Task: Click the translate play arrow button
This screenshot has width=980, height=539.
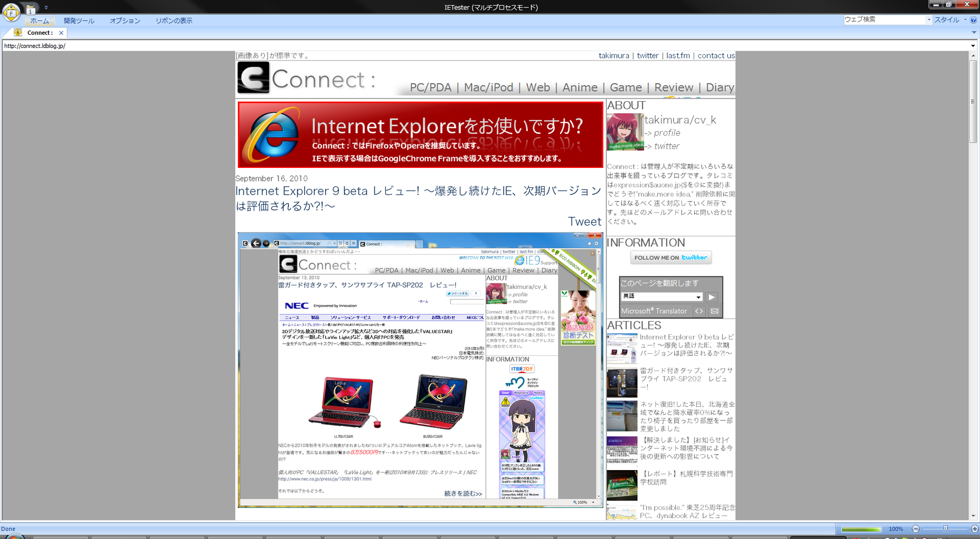Action: tap(712, 297)
